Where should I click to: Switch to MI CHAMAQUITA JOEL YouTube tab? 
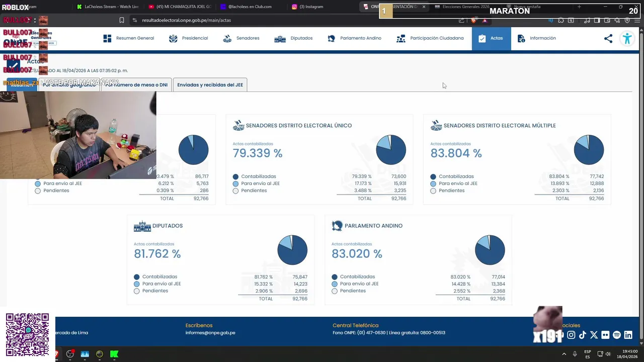[x=180, y=7]
